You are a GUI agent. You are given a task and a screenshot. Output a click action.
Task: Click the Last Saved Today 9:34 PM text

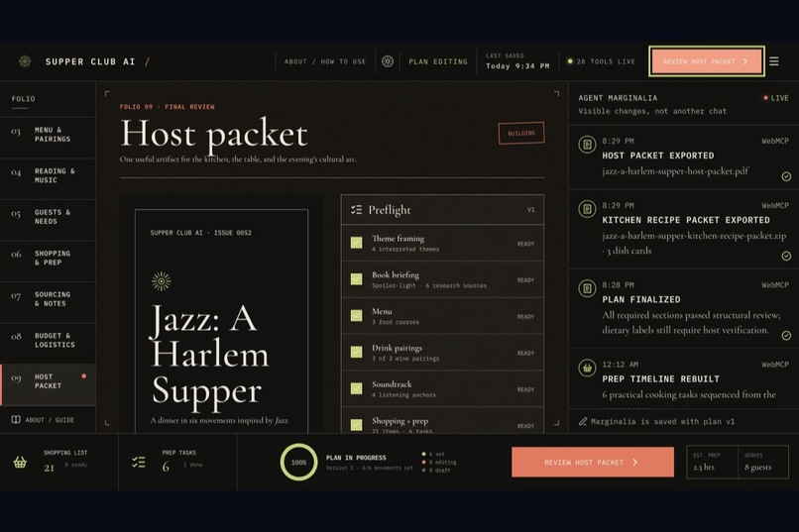pyautogui.click(x=517, y=61)
